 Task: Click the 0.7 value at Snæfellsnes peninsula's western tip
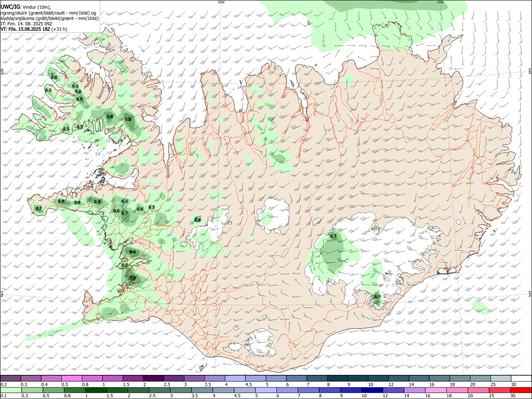coord(39,209)
